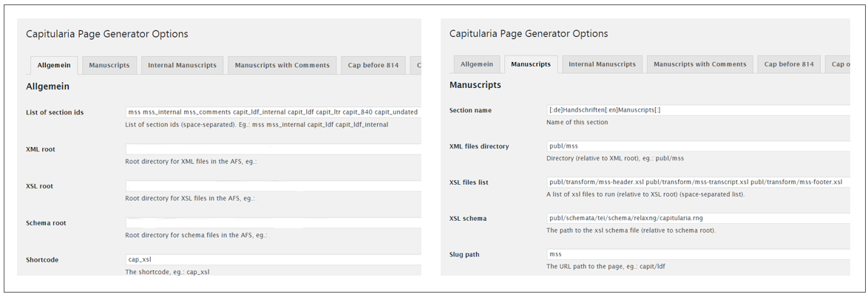The image size is (868, 297).
Task: Go to Cap before 814 tab, right screenshot
Action: 789,64
